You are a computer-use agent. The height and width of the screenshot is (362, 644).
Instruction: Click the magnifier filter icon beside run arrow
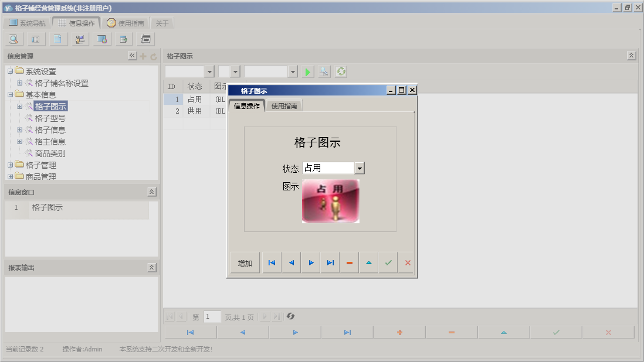(x=324, y=71)
